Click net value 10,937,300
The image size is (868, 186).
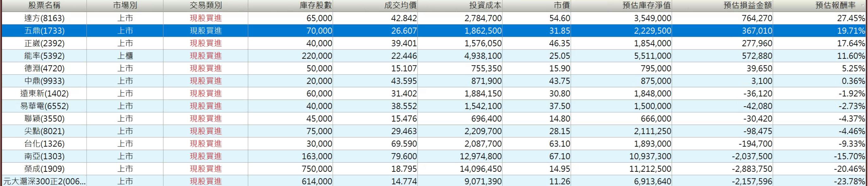click(x=650, y=156)
